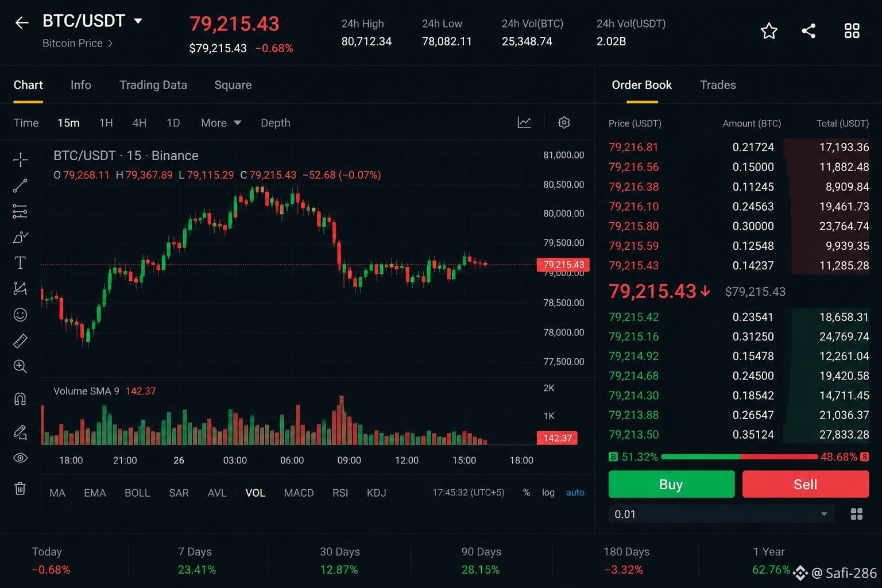Click the chart time 17:45:32 (UTC+5)
This screenshot has height=588, width=882.
coord(469,493)
